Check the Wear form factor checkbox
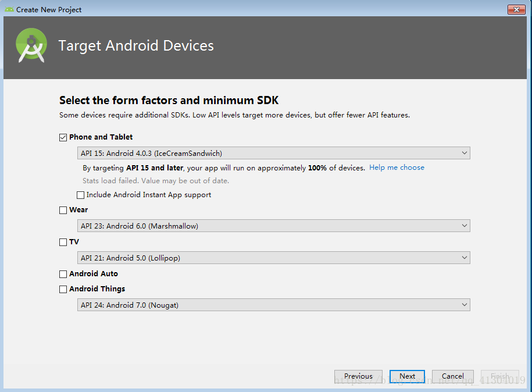The height and width of the screenshot is (392, 532). 63,210
